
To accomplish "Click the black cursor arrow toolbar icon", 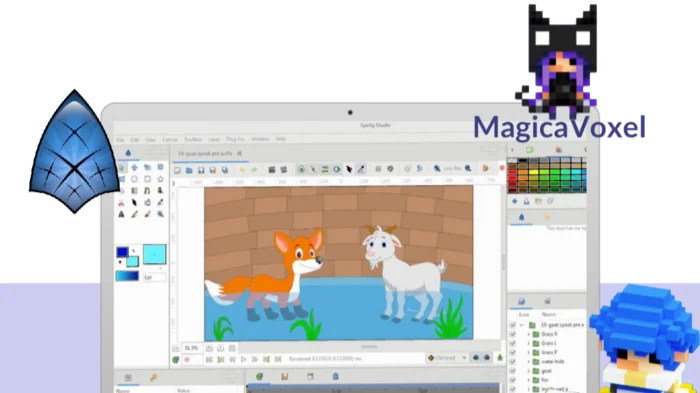I will point(349,169).
